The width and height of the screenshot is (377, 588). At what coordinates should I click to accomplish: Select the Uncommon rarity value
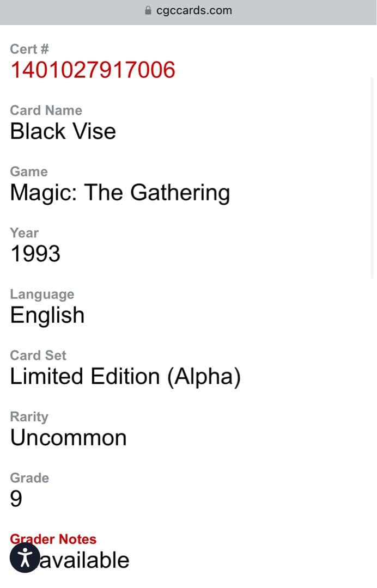point(68,437)
